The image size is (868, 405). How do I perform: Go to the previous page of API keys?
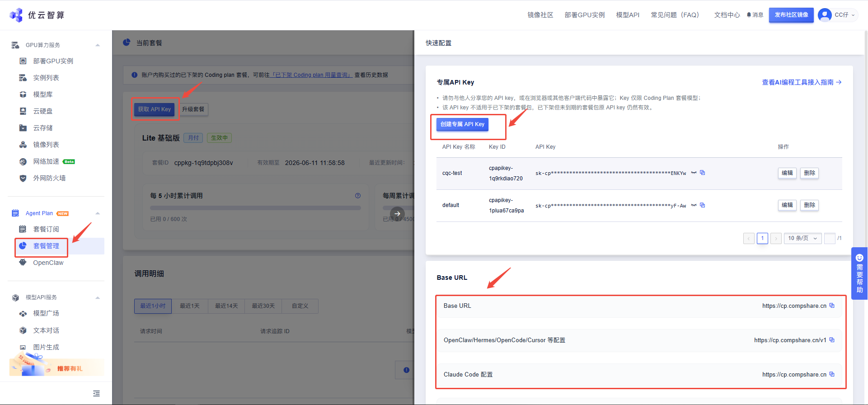click(749, 238)
